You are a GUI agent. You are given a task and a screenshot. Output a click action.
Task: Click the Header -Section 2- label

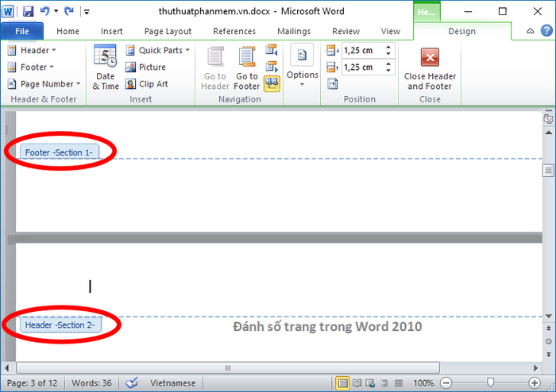tap(60, 325)
